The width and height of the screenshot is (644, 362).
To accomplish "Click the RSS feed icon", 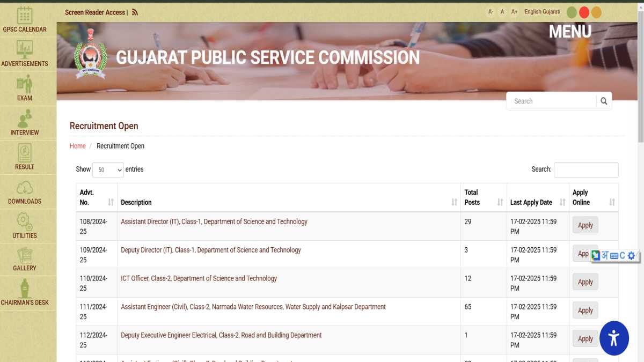I will click(135, 12).
